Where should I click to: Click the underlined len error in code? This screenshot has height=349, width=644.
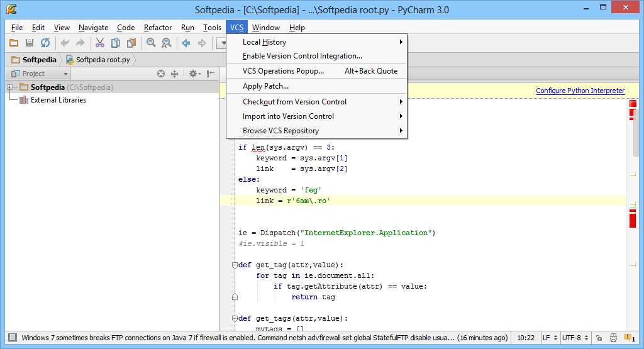(258, 147)
